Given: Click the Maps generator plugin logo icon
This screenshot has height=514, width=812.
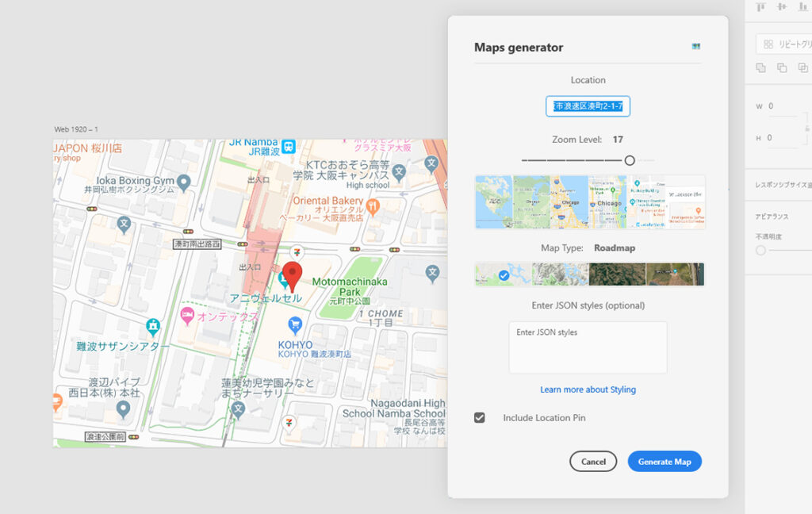Looking at the screenshot, I should 696,47.
